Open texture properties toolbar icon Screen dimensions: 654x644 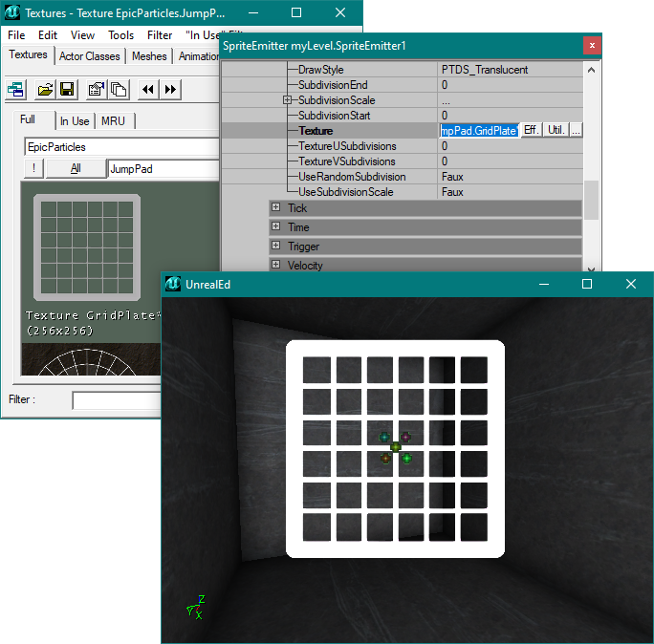[x=97, y=90]
